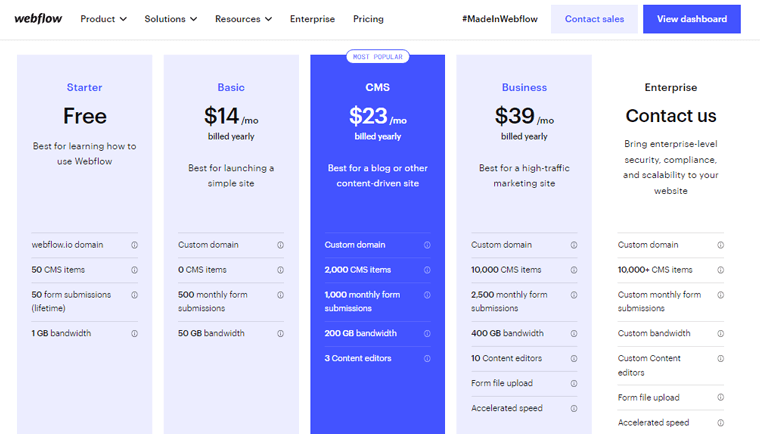This screenshot has width=760, height=434.
Task: Open info for 2,500 monthly form submissions
Action: pyautogui.click(x=574, y=295)
